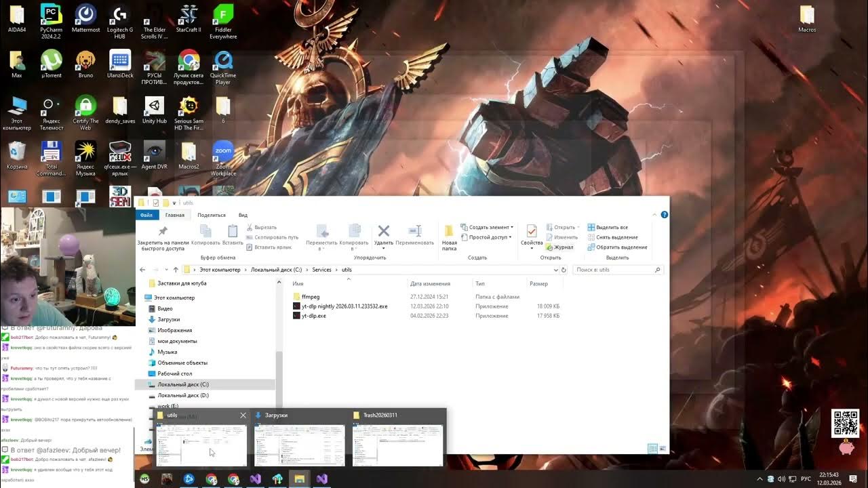Switch to large icons view button
Screen dimensions: 868x488
tap(663, 449)
